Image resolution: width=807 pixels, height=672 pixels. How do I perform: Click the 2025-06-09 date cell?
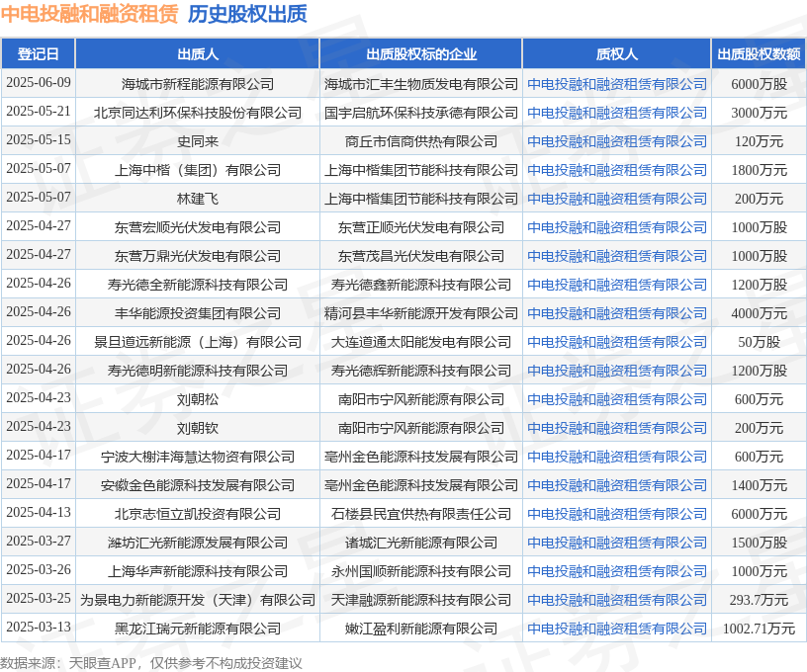click(x=39, y=82)
